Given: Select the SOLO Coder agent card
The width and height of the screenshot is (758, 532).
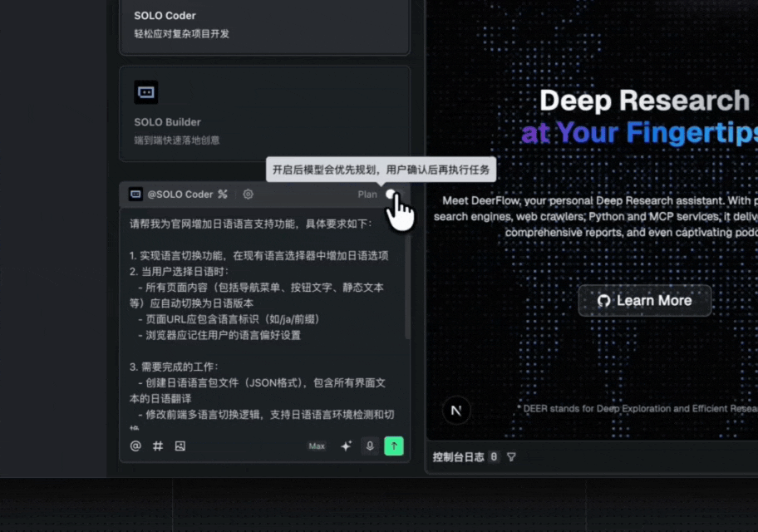Looking at the screenshot, I should 265,27.
